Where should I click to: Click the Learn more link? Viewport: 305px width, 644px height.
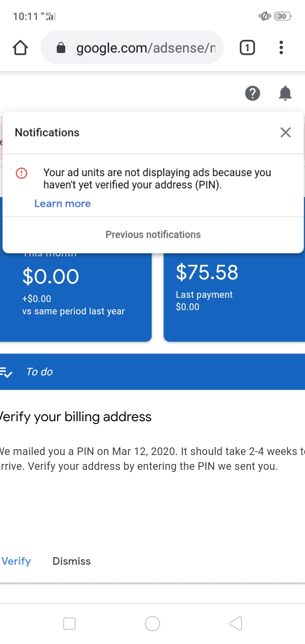(62, 203)
